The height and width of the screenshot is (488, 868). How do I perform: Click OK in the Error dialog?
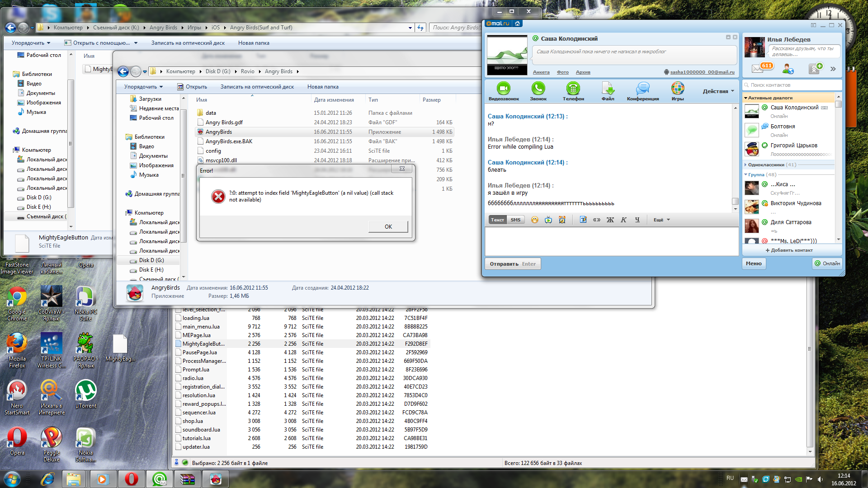point(388,227)
